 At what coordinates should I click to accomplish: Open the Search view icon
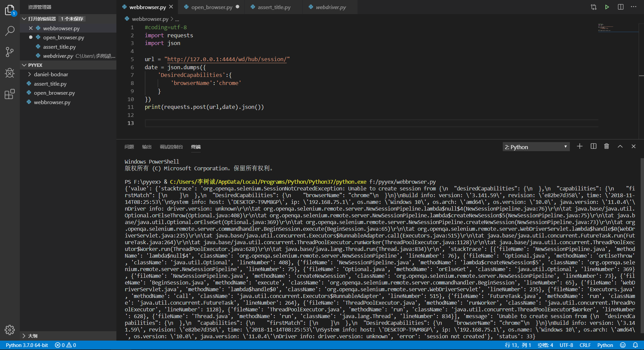point(10,31)
